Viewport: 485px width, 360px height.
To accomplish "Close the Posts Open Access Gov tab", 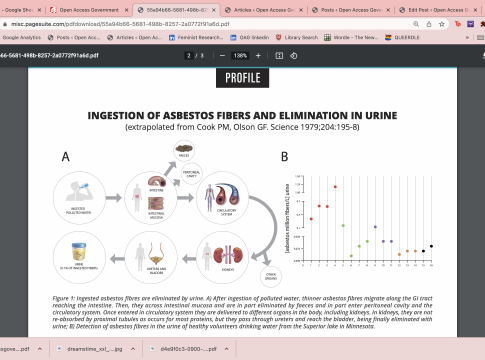I will [388, 10].
